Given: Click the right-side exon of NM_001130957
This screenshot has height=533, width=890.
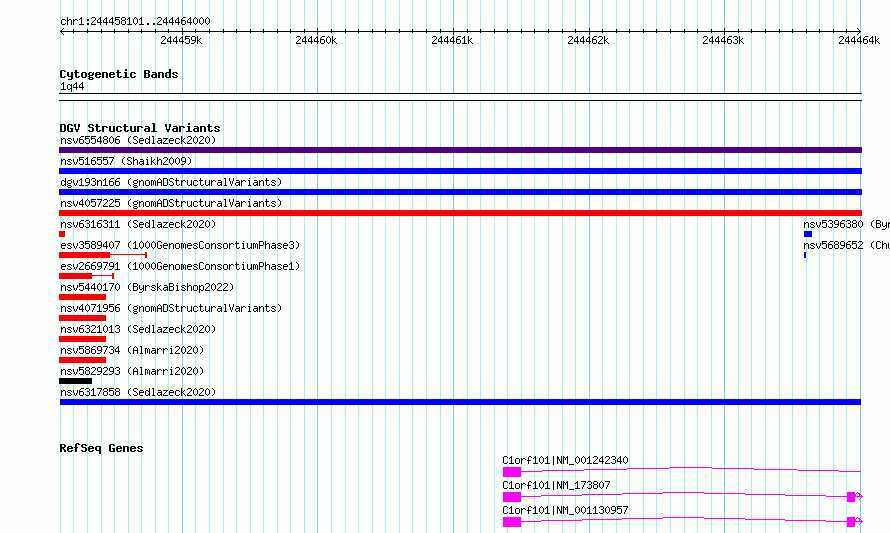Looking at the screenshot, I should coord(851,522).
